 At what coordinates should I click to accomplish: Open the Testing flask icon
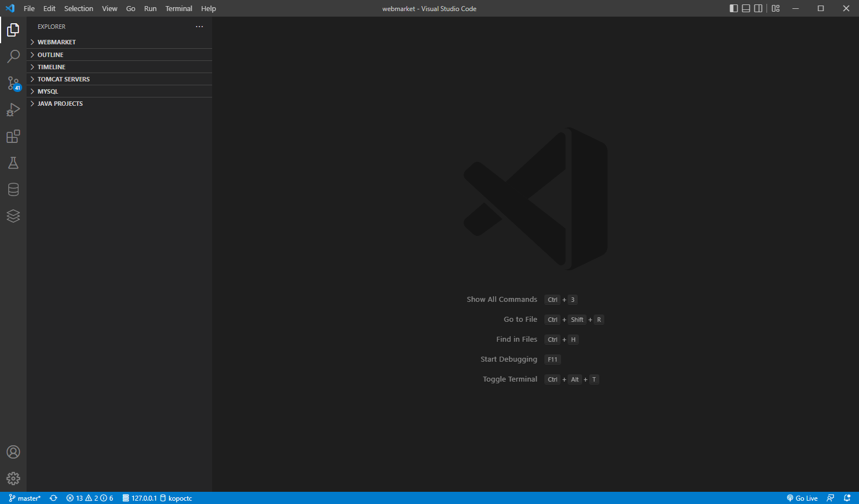(x=13, y=163)
